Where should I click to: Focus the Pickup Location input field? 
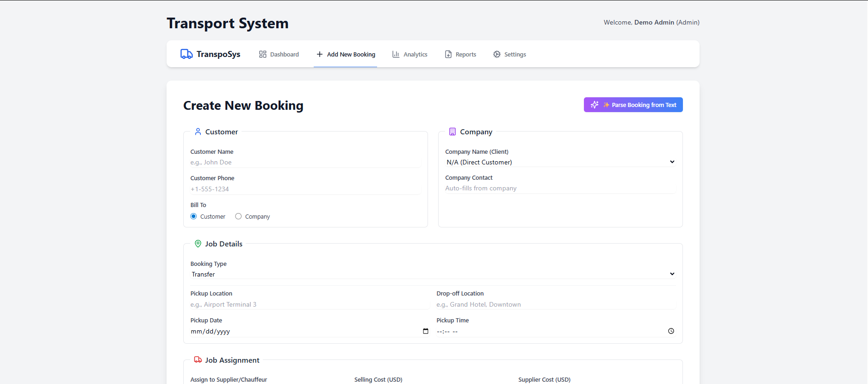pyautogui.click(x=310, y=304)
